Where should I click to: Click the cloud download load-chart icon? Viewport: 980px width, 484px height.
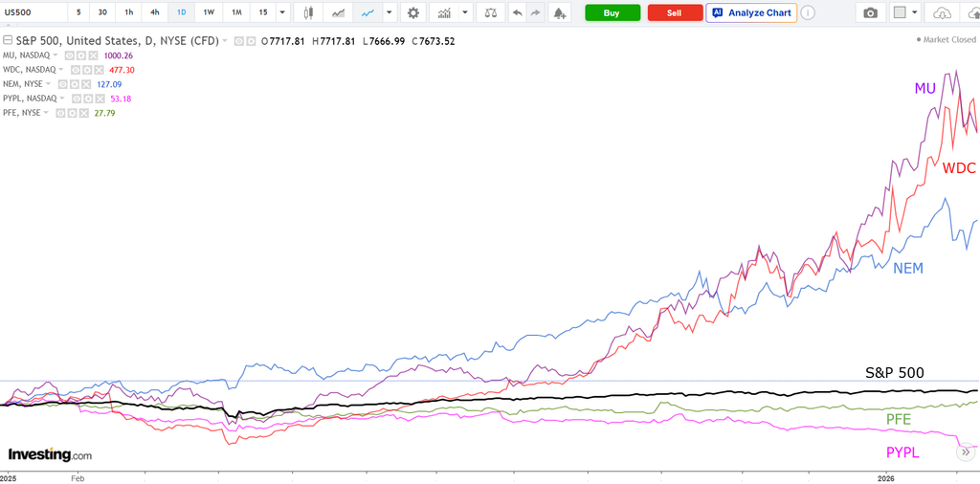coord(942,12)
